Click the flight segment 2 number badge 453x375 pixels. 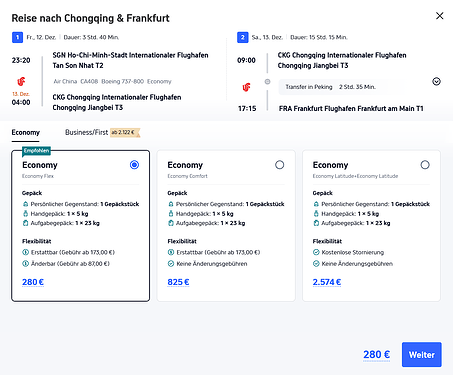click(243, 37)
